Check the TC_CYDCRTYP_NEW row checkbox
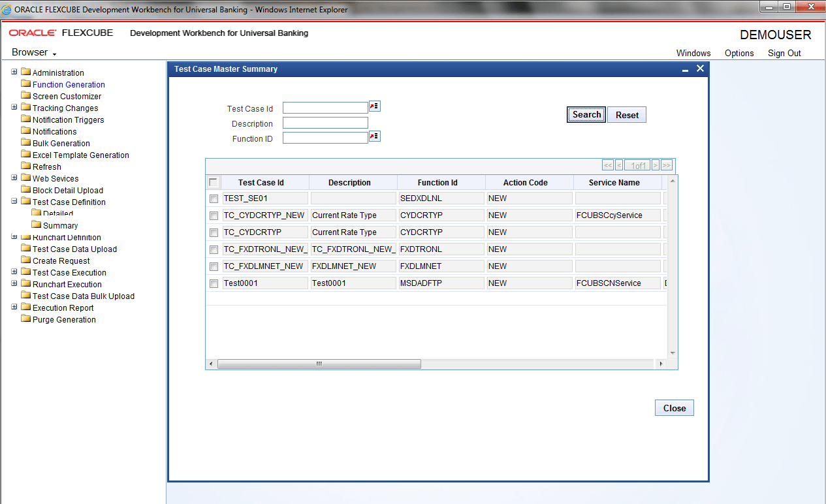The image size is (826, 504). pyautogui.click(x=214, y=215)
